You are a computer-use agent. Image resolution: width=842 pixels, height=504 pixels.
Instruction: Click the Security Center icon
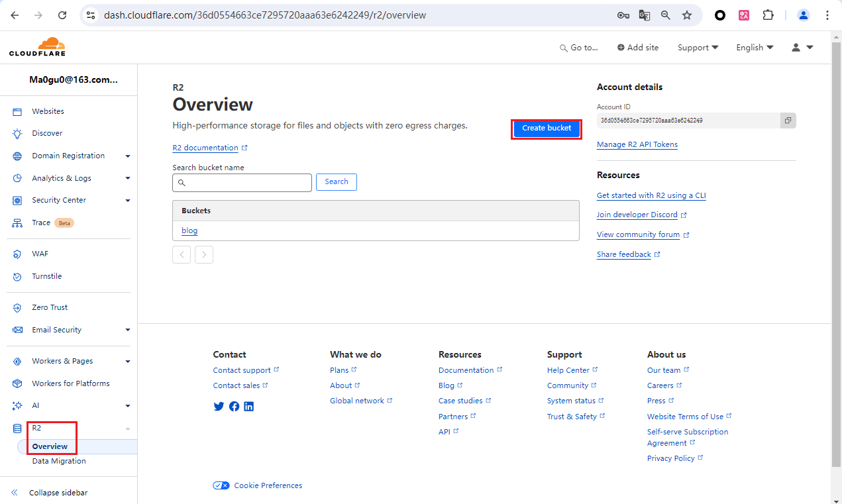(x=17, y=201)
